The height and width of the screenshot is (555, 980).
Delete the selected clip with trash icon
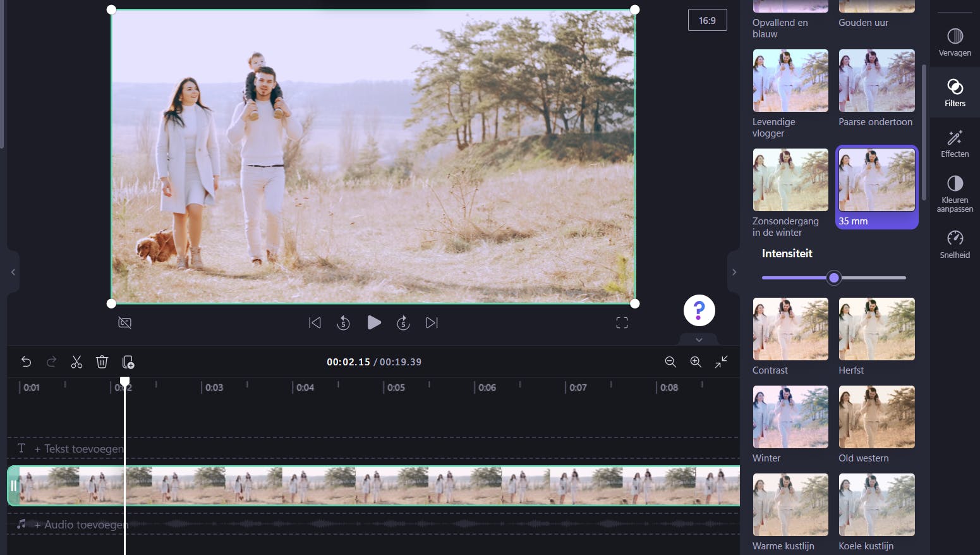(102, 362)
